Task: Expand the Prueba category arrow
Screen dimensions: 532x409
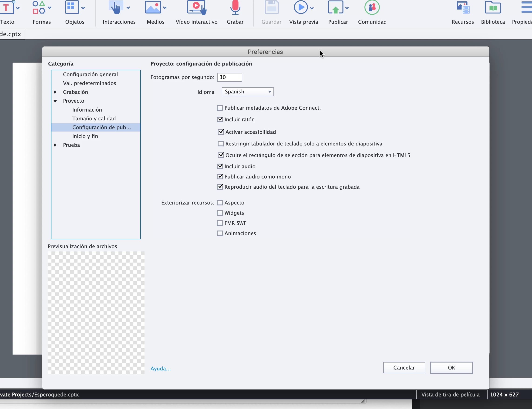Action: pos(55,145)
